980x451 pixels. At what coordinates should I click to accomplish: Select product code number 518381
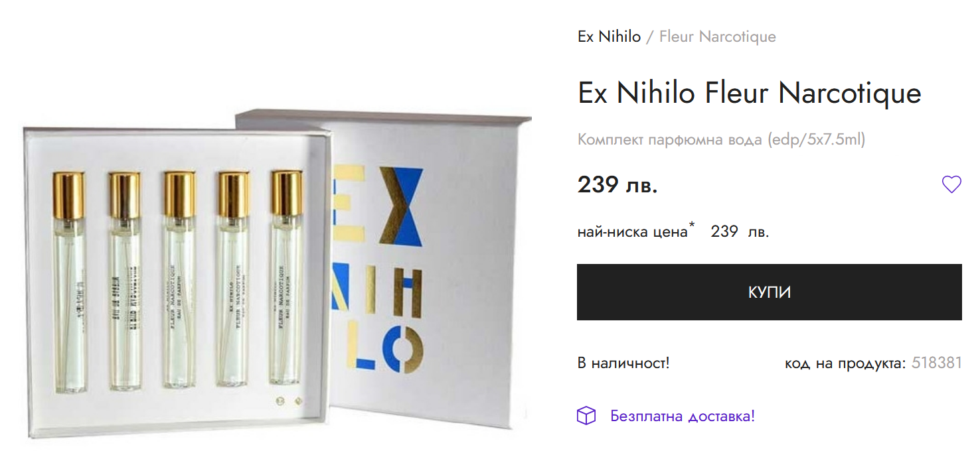(937, 363)
